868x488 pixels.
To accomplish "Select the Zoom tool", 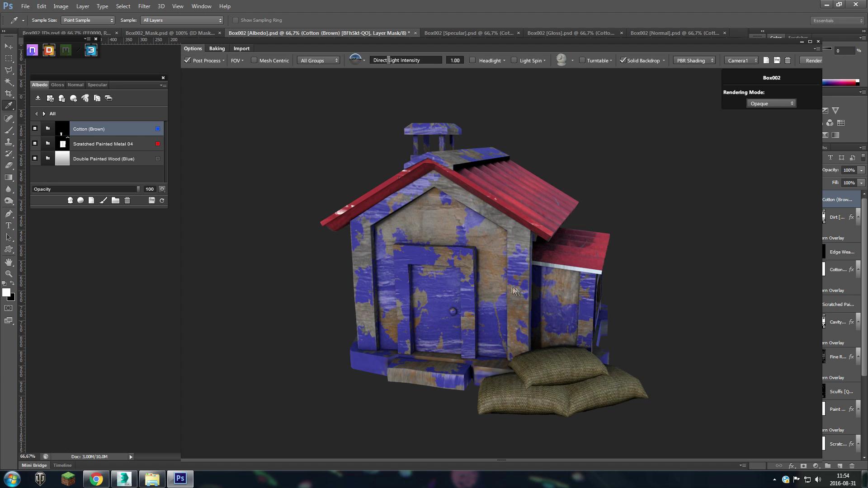I will click(x=9, y=274).
